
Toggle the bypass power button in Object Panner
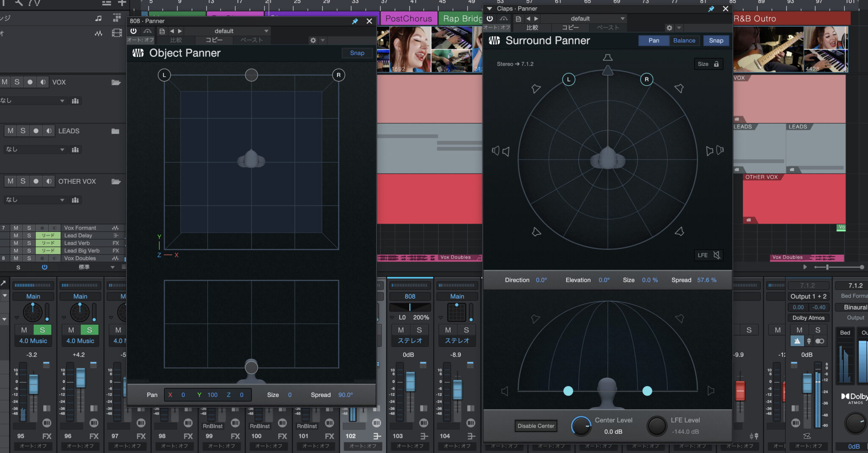click(x=134, y=31)
